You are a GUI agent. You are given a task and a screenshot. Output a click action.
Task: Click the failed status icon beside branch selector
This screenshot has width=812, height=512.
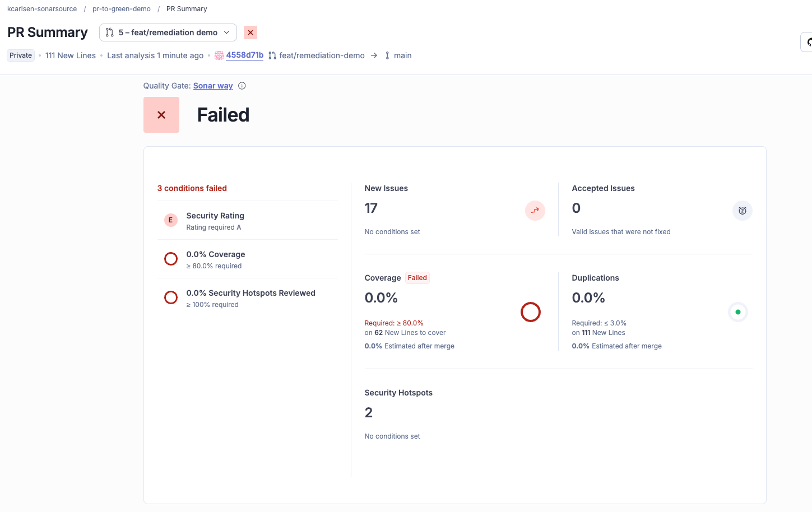[x=250, y=32]
